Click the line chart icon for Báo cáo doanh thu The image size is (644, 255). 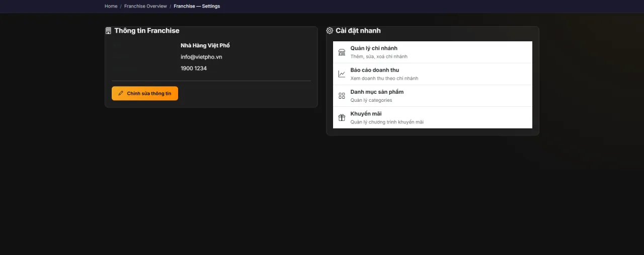pos(342,74)
